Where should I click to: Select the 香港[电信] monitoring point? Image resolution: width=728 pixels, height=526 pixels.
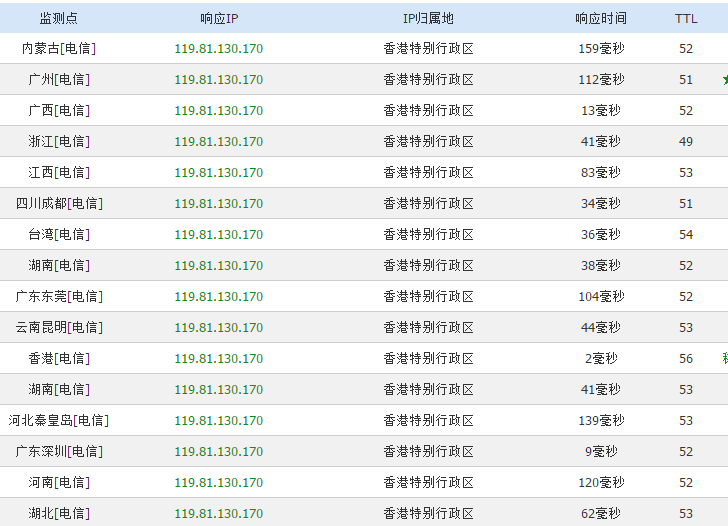pyautogui.click(x=58, y=358)
